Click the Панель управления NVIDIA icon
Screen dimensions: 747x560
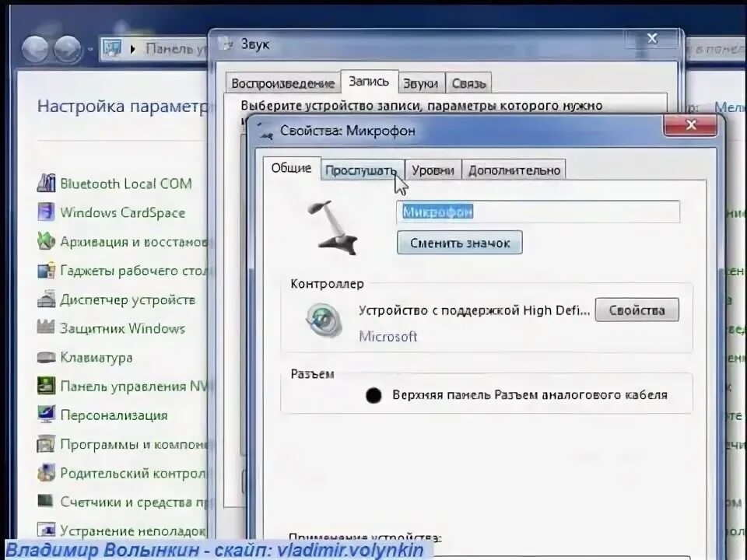46,385
